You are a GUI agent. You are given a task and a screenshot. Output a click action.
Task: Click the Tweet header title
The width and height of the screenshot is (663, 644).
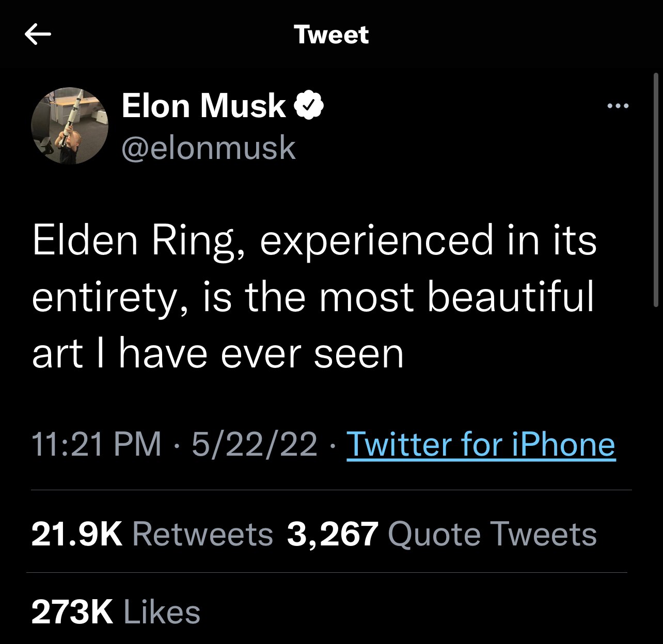(331, 35)
